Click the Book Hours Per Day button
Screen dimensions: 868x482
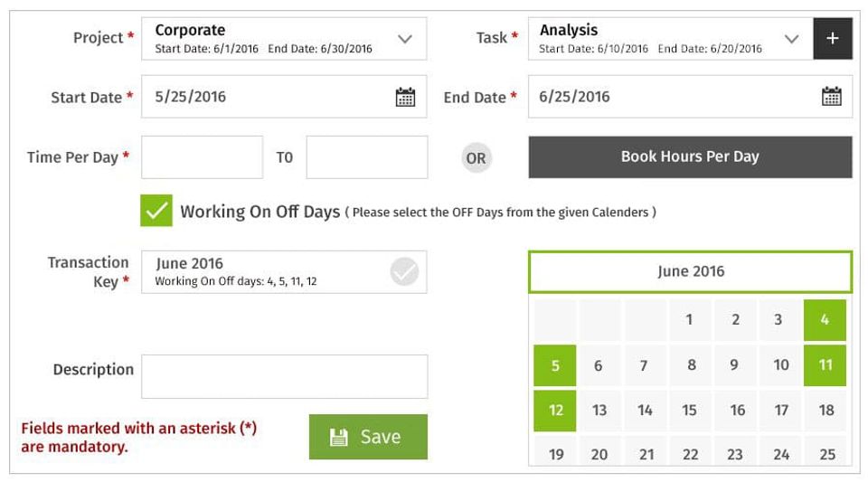690,156
